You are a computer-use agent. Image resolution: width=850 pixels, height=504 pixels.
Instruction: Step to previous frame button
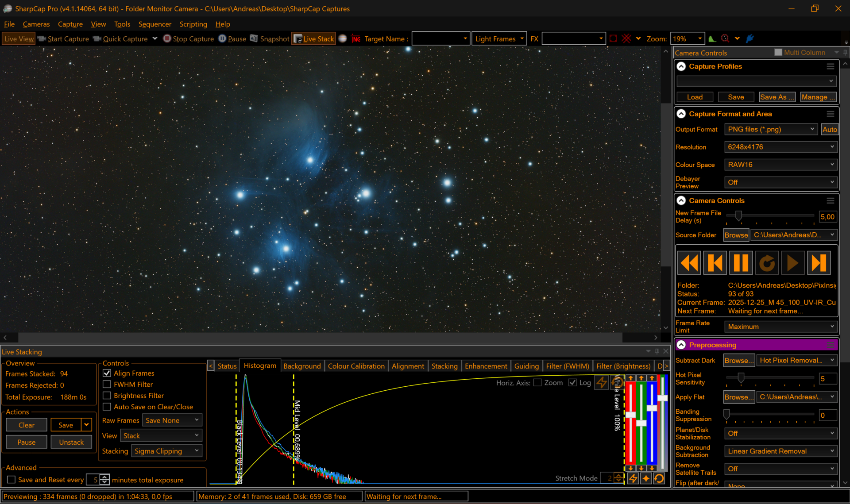(x=715, y=263)
